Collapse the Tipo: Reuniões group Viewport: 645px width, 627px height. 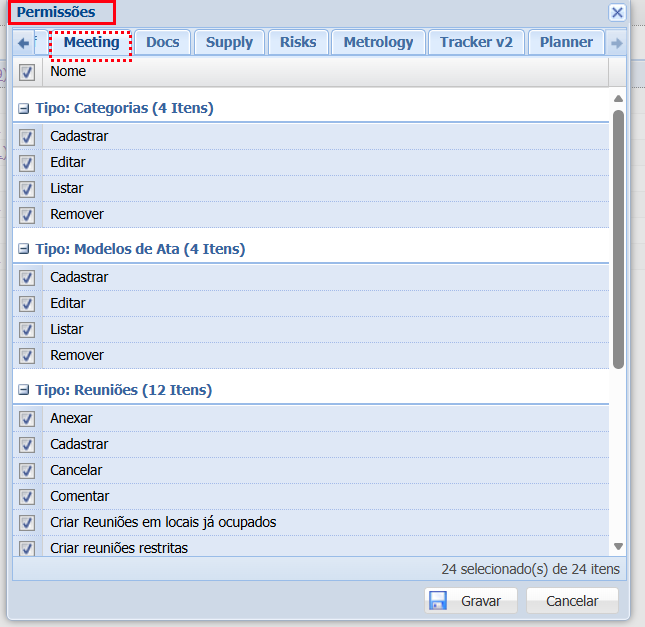[x=23, y=391]
